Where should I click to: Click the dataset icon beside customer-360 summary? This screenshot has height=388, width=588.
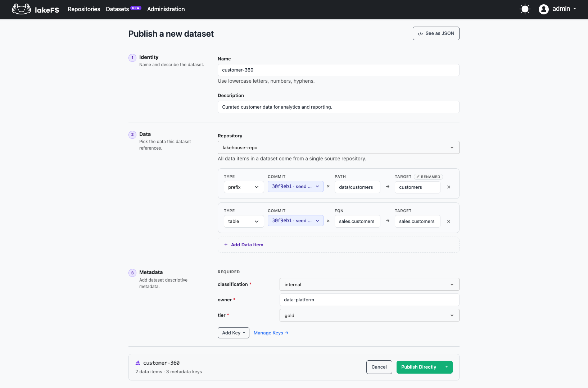pyautogui.click(x=138, y=363)
